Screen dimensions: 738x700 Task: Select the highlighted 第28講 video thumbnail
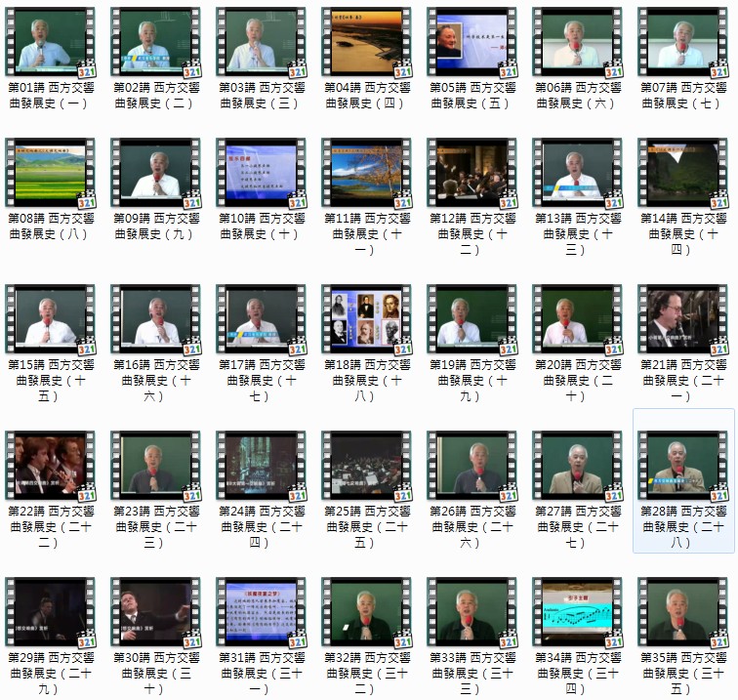(682, 466)
